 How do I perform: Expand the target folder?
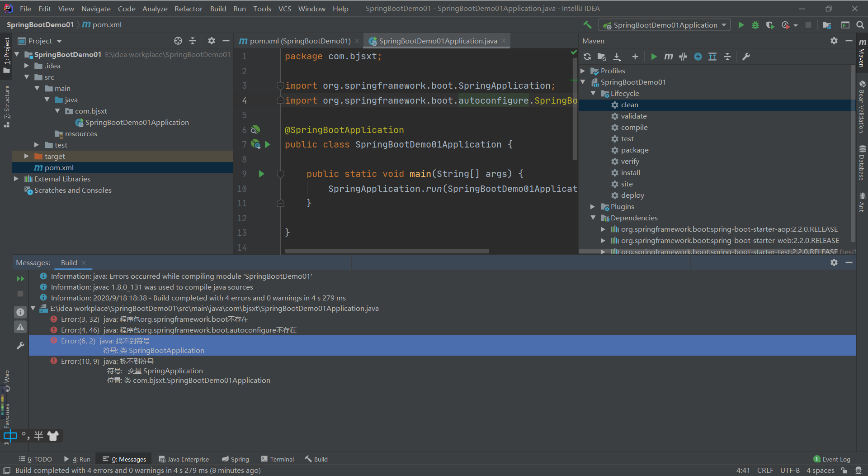(x=27, y=156)
